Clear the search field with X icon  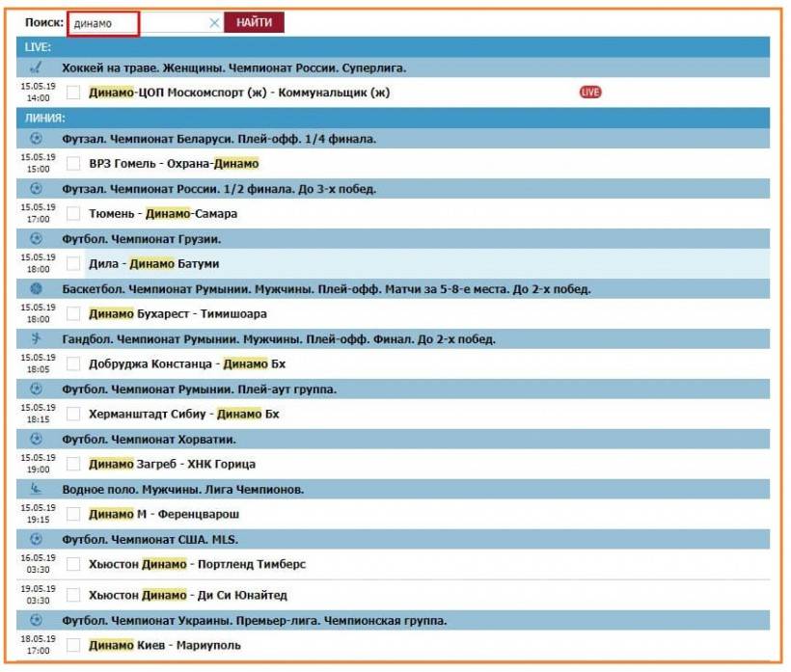[x=214, y=23]
